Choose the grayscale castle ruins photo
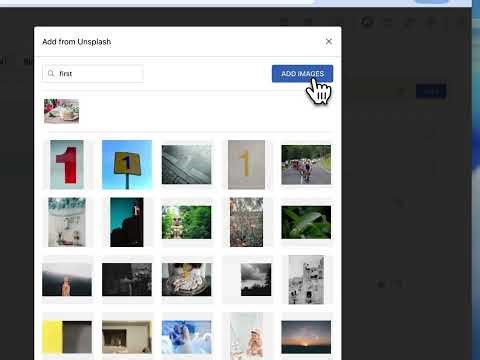The height and width of the screenshot is (360, 480). pyautogui.click(x=306, y=279)
